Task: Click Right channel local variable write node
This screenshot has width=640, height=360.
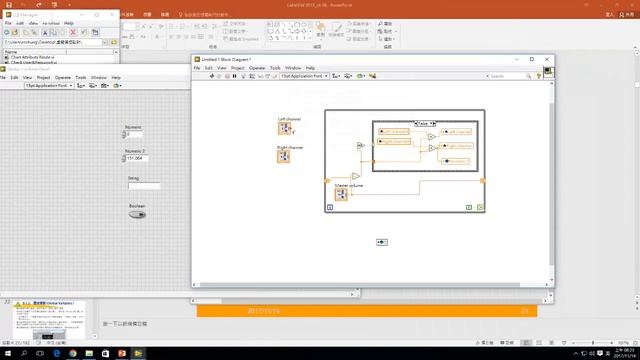Action: (456, 146)
